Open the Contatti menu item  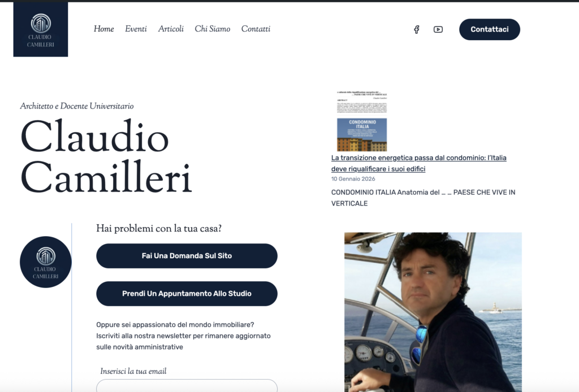coord(256,28)
